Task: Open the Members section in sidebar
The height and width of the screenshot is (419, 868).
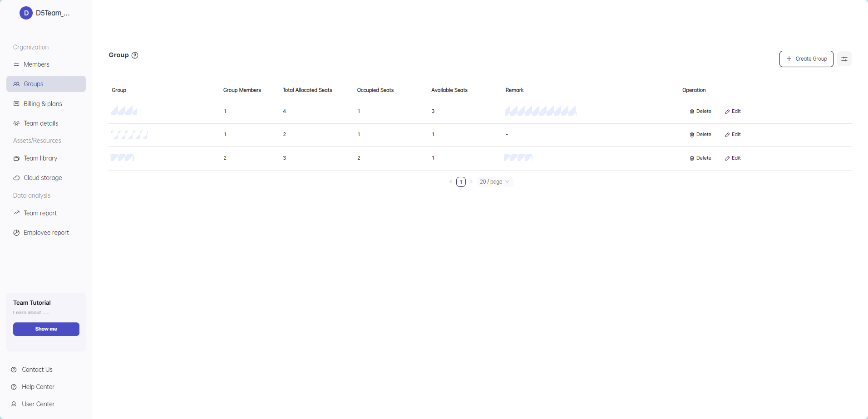Action: point(36,64)
